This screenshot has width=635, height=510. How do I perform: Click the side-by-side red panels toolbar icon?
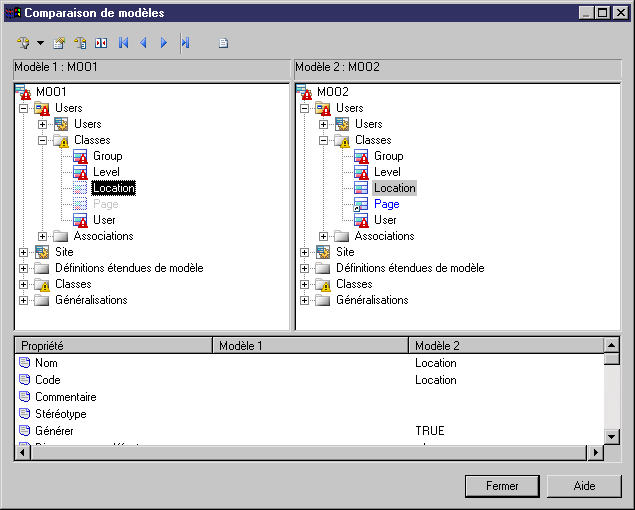point(100,43)
